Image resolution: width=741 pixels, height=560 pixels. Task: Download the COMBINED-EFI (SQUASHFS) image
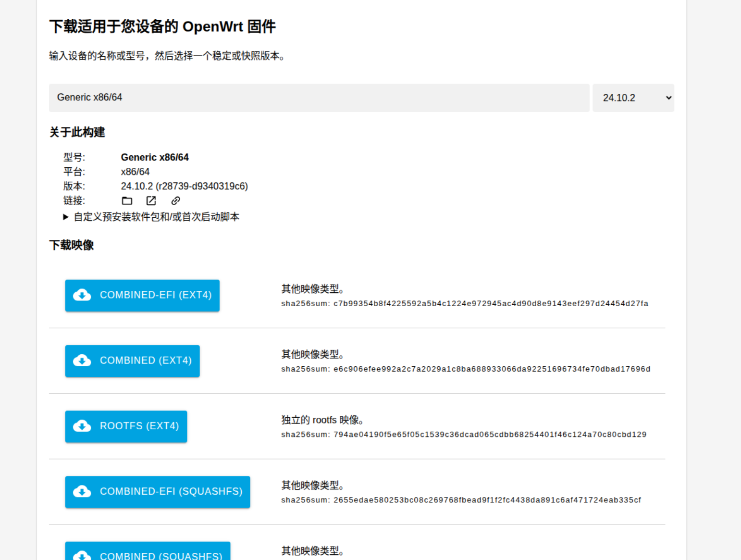(171, 491)
